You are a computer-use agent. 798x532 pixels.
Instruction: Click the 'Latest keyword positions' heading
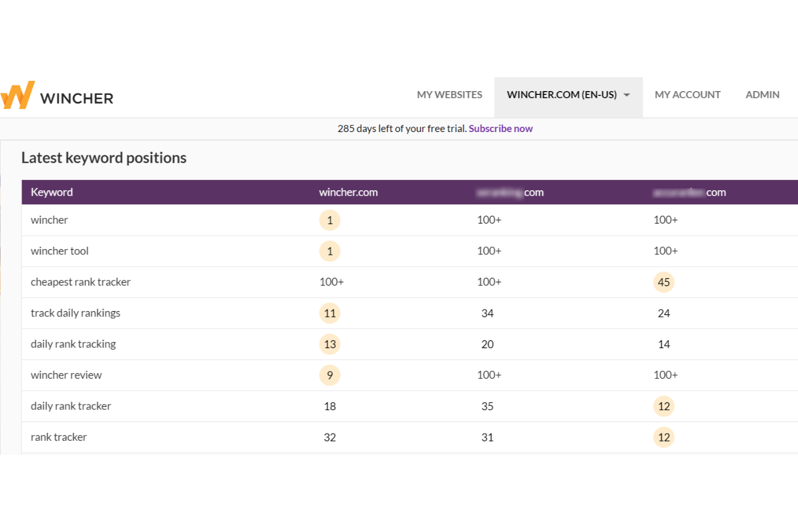pos(104,158)
